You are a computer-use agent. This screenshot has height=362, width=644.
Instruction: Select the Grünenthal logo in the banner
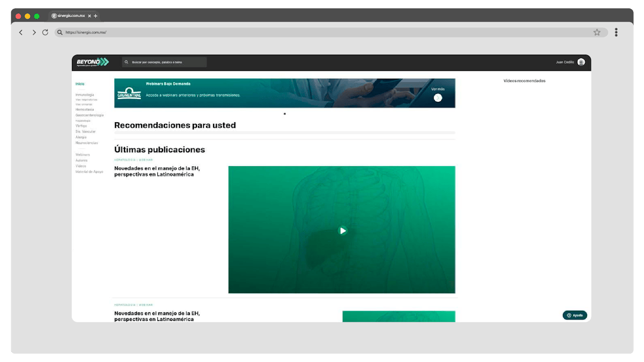point(129,92)
